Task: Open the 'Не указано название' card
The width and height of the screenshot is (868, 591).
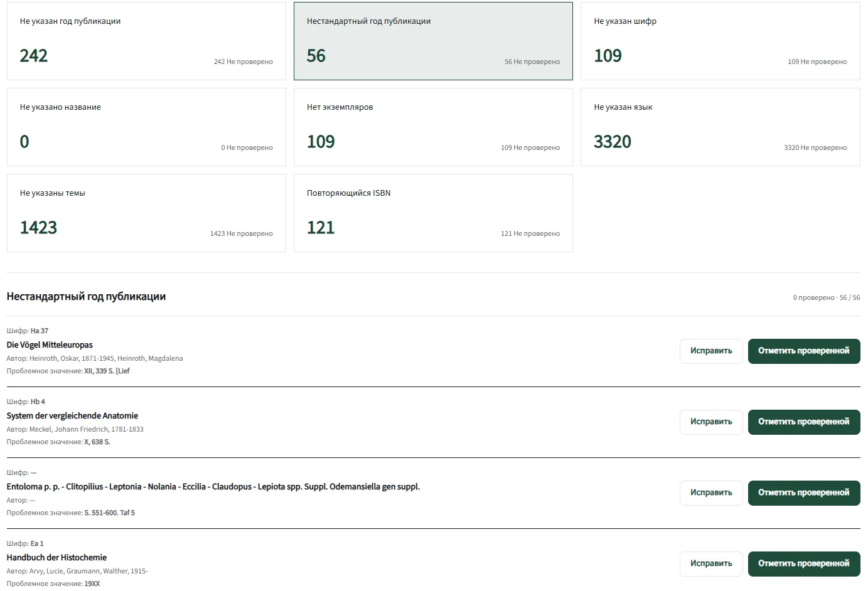Action: click(x=146, y=127)
